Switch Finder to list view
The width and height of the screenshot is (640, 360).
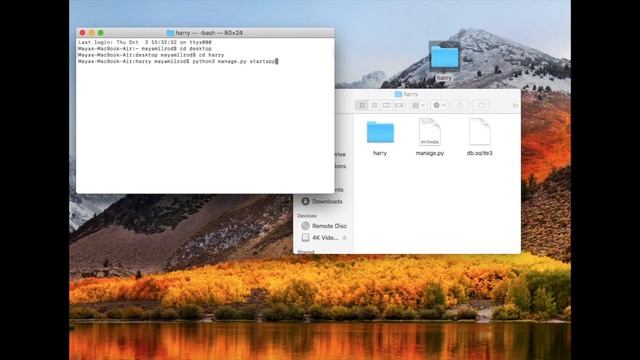tap(374, 105)
